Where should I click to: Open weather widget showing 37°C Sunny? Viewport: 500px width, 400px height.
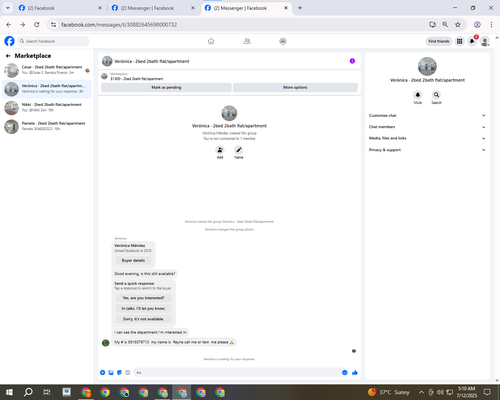tap(388, 392)
